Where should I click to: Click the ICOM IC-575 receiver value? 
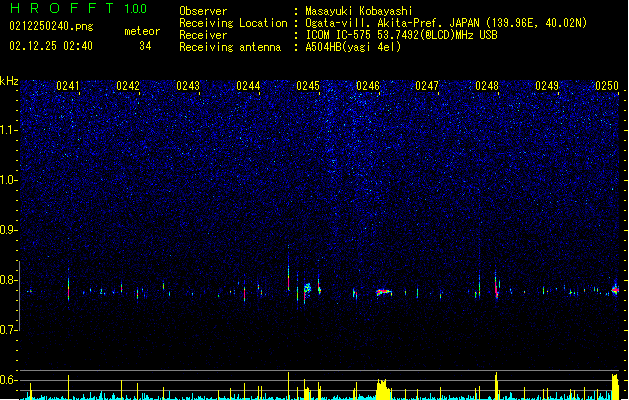401,35
